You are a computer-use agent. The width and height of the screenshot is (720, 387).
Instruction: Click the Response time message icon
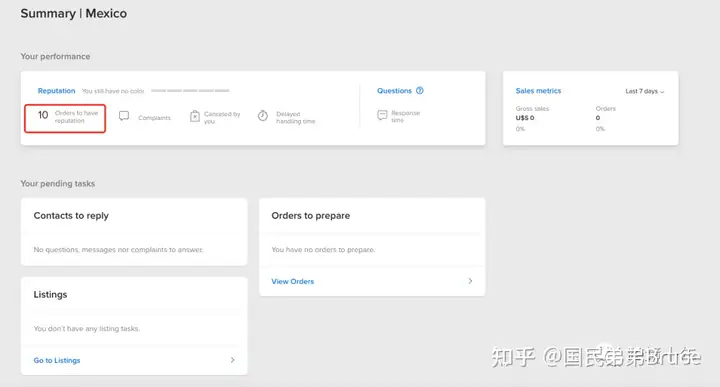pyautogui.click(x=382, y=115)
